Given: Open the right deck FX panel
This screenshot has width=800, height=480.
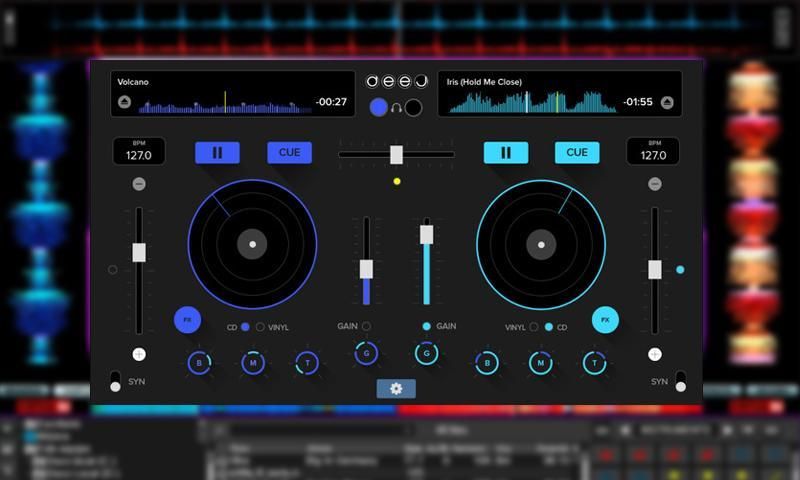Looking at the screenshot, I should click(x=603, y=320).
